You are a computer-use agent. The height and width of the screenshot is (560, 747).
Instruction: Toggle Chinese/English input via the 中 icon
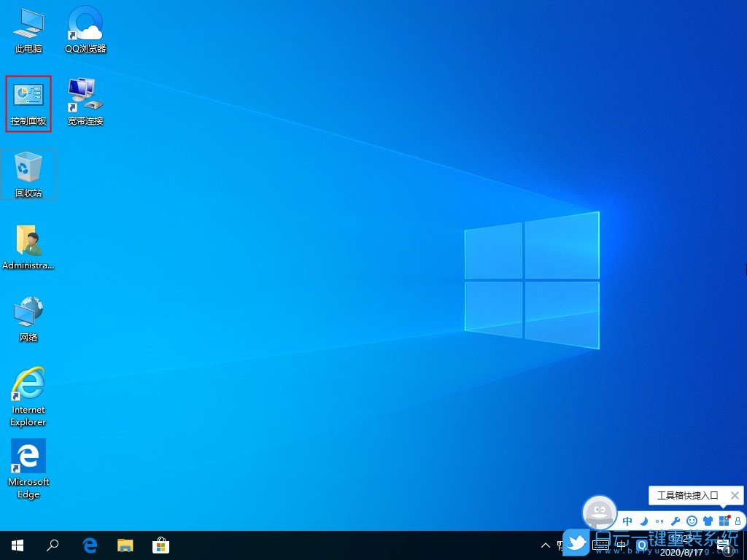[628, 521]
